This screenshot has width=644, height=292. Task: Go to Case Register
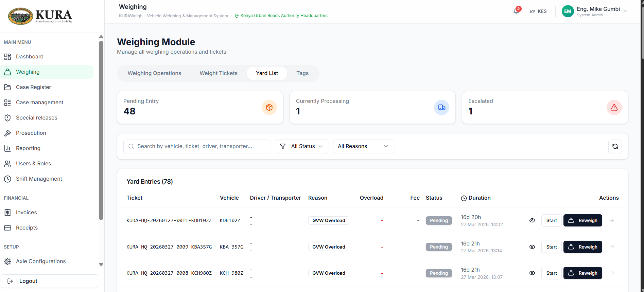pos(47,87)
